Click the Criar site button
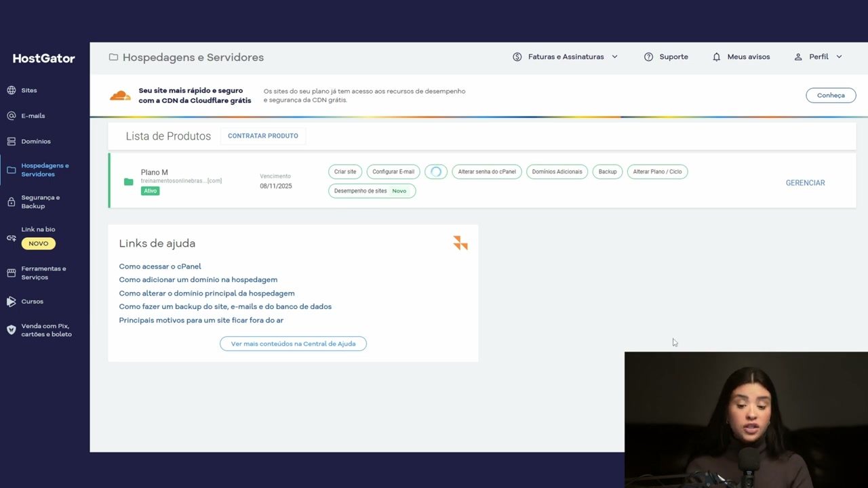Screen dimensions: 868x488 point(345,172)
